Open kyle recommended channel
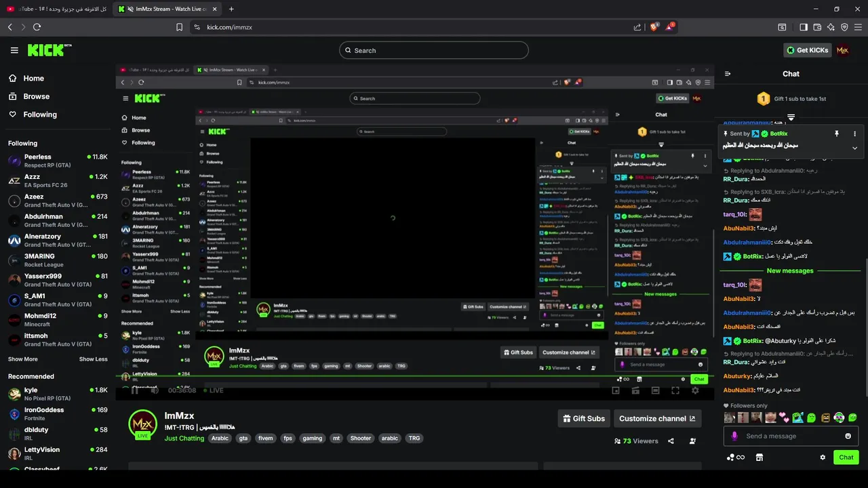The height and width of the screenshot is (488, 868). point(58,394)
